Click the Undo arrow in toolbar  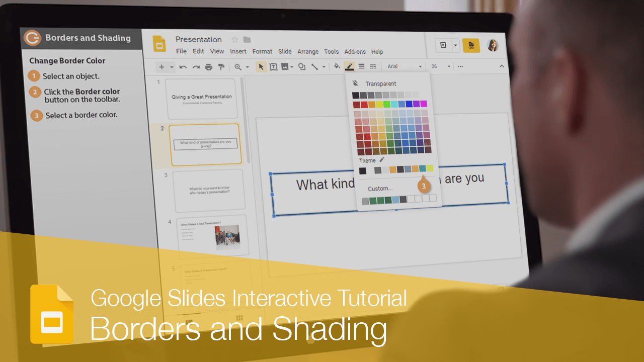tap(183, 67)
